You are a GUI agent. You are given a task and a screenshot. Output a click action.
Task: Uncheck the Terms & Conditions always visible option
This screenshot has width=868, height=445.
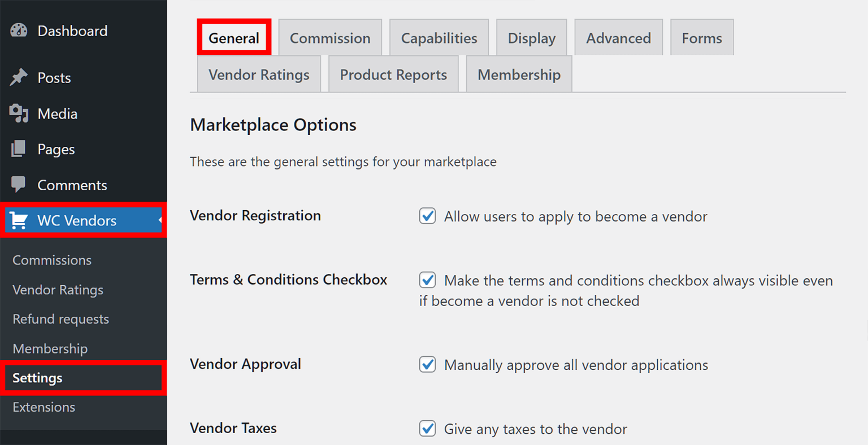pos(427,280)
